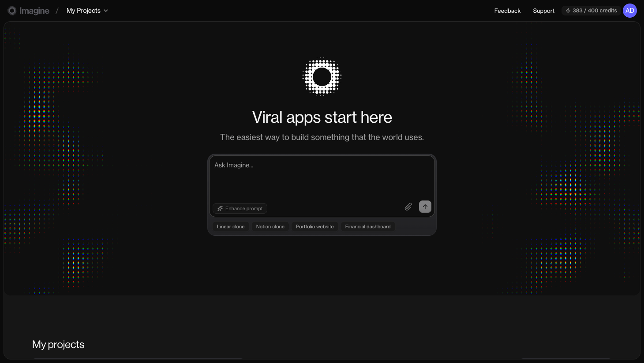
Task: Go to the Support page
Action: click(x=543, y=11)
